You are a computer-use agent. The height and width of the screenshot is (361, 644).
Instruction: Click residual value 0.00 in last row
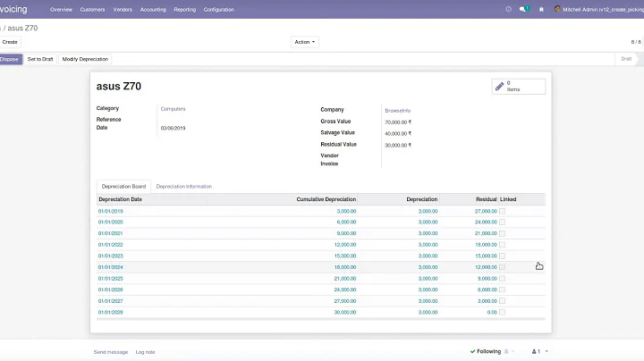click(x=492, y=313)
